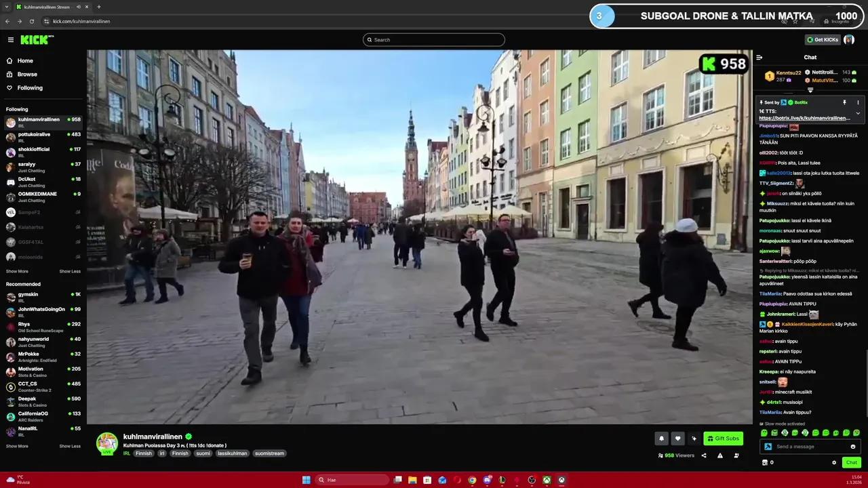The height and width of the screenshot is (488, 868).
Task: Click the botrix.live pinned link
Action: pos(804,118)
